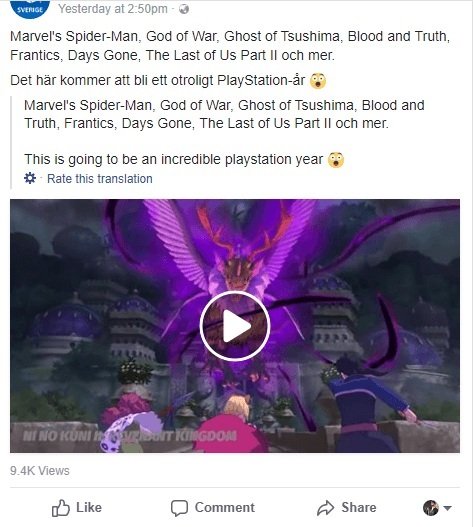Click the Like button label
The width and height of the screenshot is (473, 527).
pos(89,508)
